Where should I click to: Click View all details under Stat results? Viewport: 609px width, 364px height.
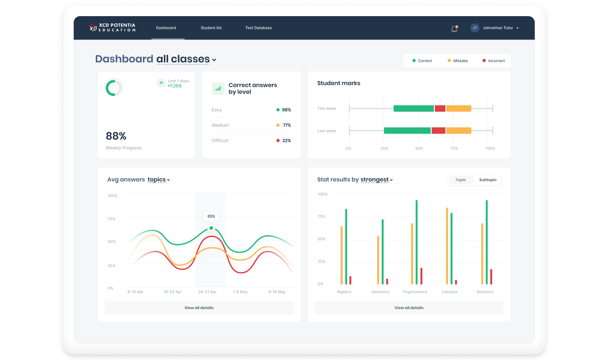(409, 308)
